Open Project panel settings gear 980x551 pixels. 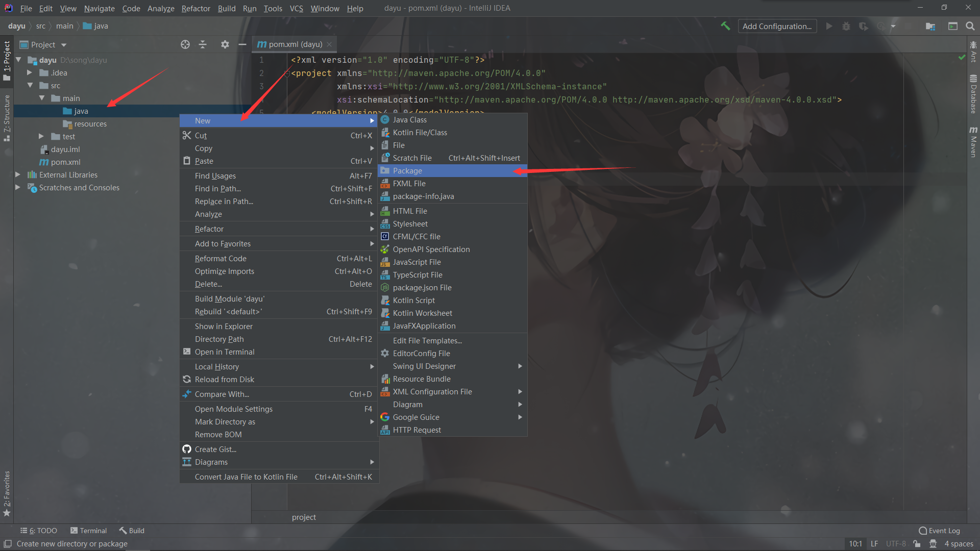225,44
